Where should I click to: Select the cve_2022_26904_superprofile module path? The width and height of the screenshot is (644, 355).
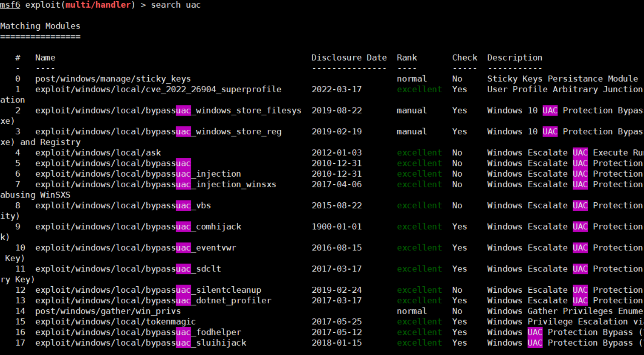(158, 90)
